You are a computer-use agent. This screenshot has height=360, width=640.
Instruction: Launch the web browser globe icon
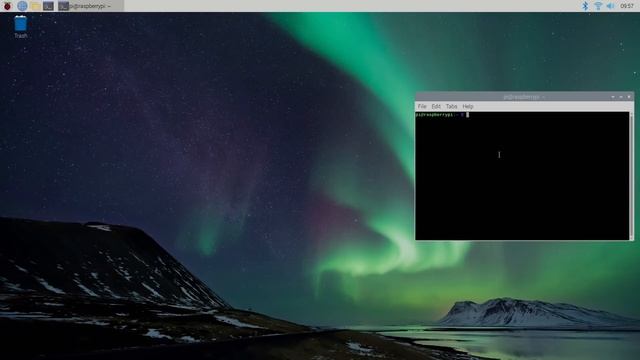[x=22, y=6]
